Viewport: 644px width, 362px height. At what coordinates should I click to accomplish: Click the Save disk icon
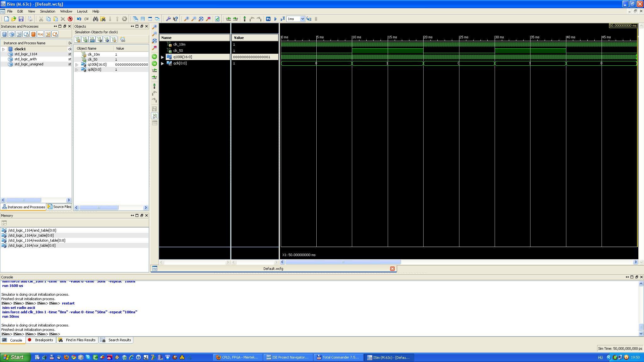tap(21, 19)
